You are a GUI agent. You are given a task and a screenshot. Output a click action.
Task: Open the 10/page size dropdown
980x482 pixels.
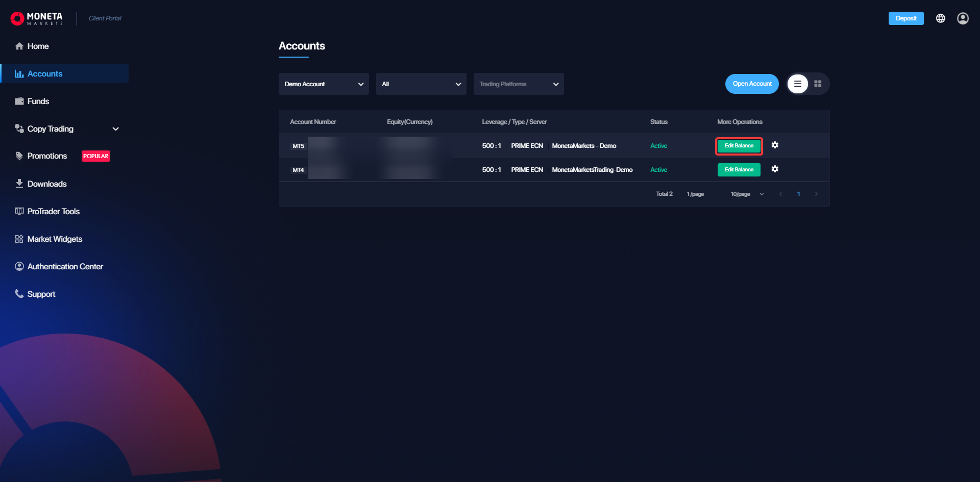(747, 194)
